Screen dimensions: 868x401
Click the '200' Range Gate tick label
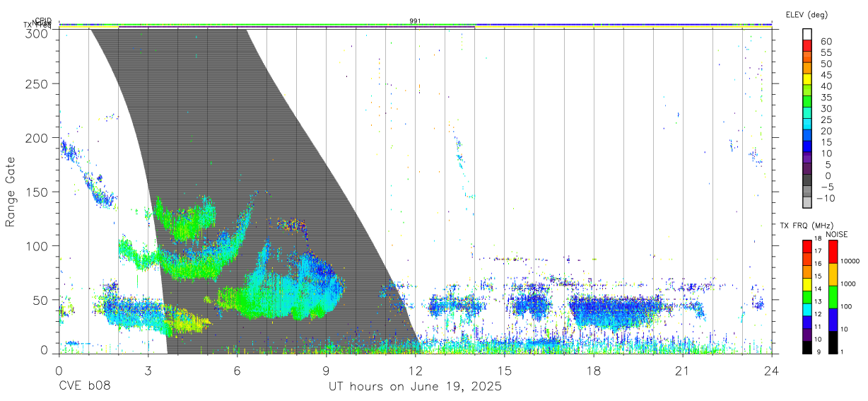tap(37, 138)
